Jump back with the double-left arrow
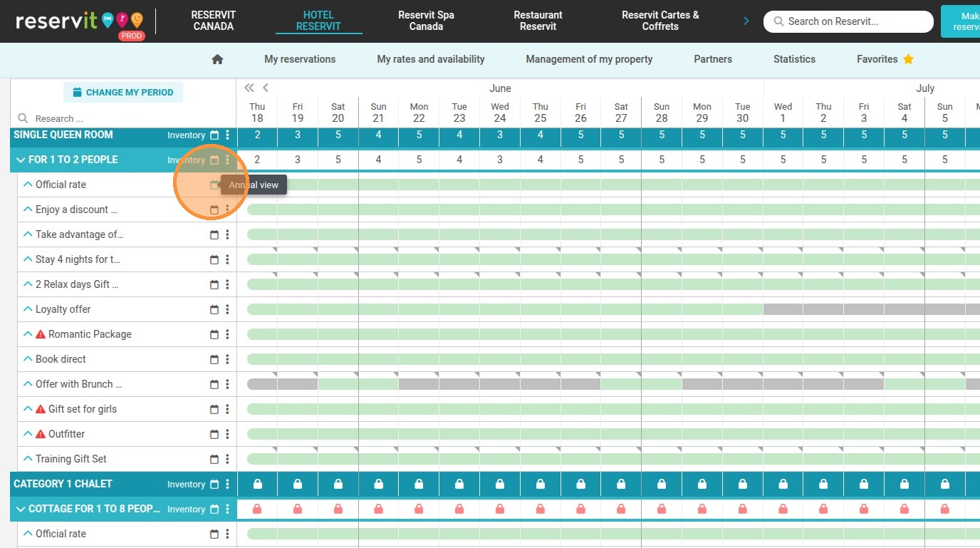 point(249,88)
